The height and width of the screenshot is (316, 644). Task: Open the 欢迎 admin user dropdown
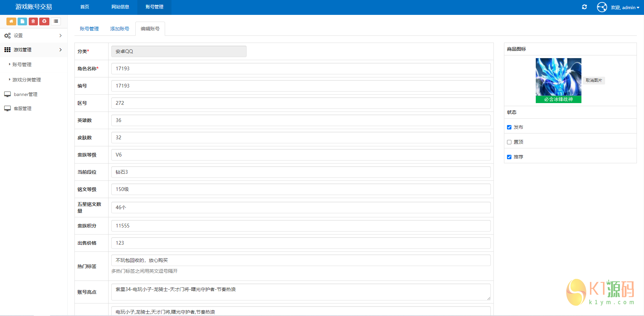(625, 7)
